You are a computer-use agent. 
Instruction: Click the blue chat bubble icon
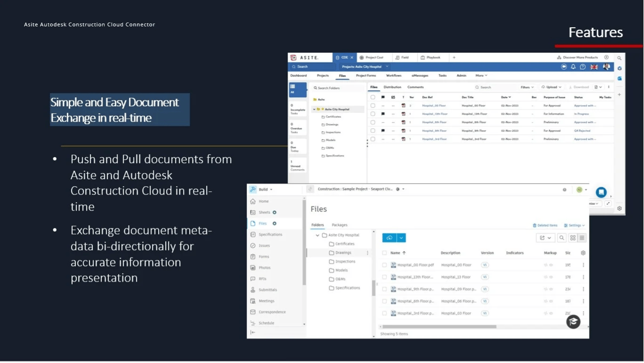point(601,192)
